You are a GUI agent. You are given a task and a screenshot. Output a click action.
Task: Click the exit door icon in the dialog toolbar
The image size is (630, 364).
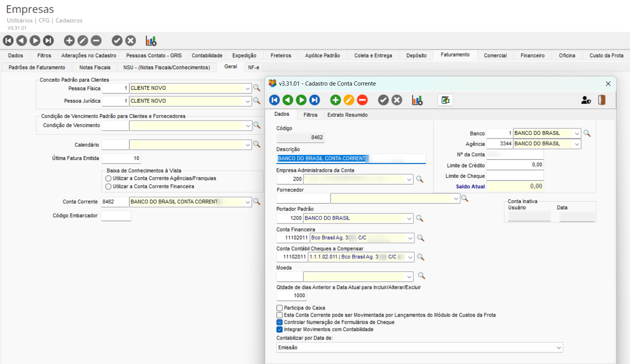tap(602, 100)
